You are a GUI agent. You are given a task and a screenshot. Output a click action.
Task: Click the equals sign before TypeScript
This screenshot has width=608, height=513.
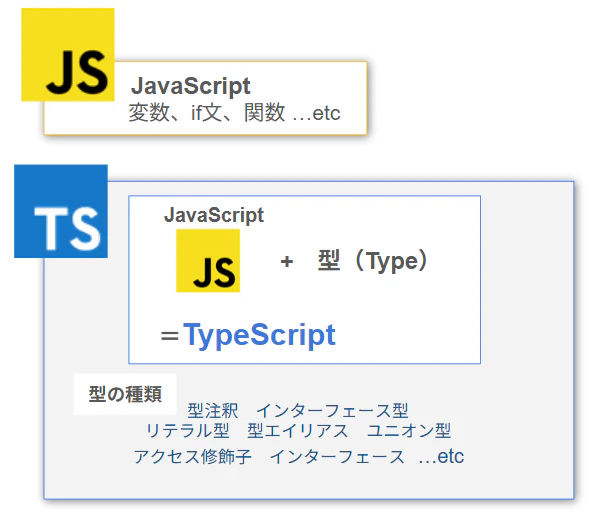coord(170,336)
